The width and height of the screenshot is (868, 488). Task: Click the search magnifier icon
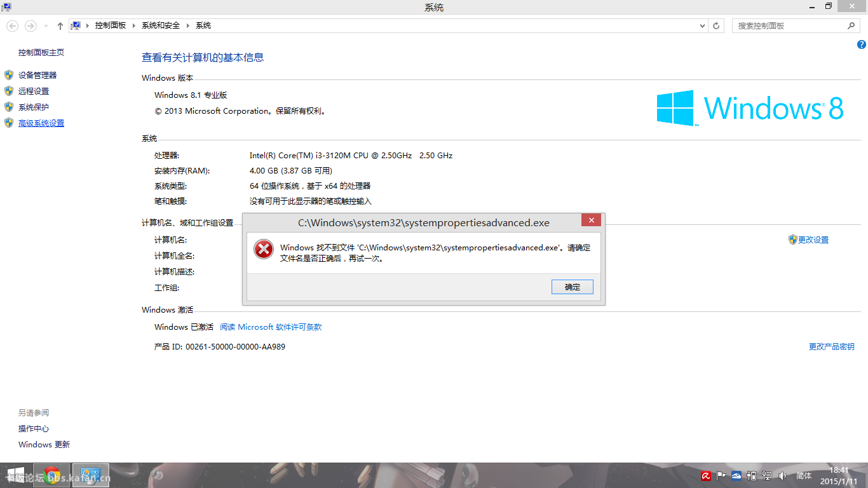click(851, 25)
